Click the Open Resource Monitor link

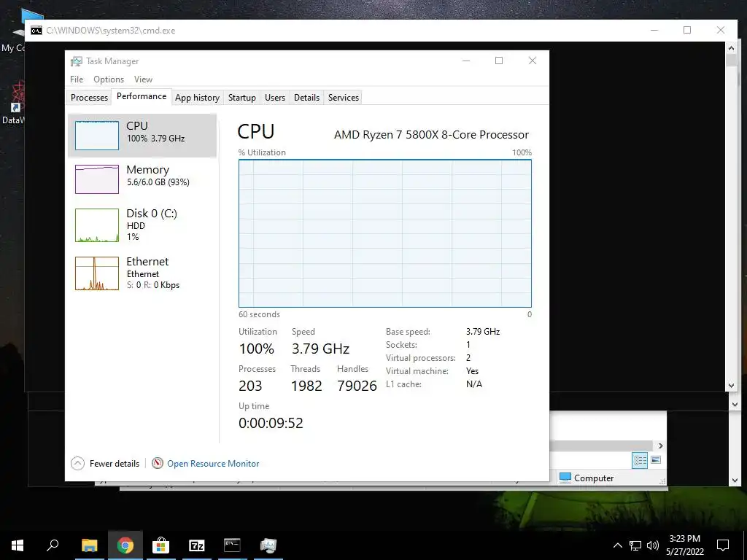tap(213, 463)
